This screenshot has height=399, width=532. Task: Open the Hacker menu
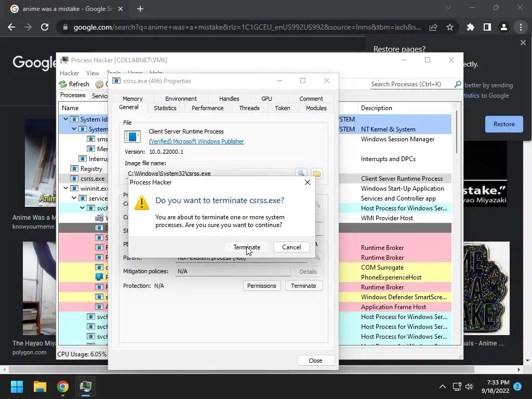69,73
